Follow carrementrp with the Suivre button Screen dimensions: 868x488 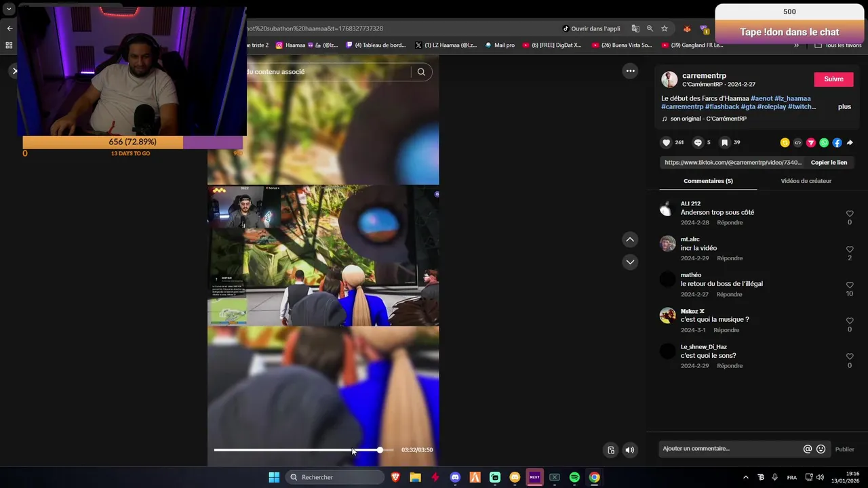(833, 79)
